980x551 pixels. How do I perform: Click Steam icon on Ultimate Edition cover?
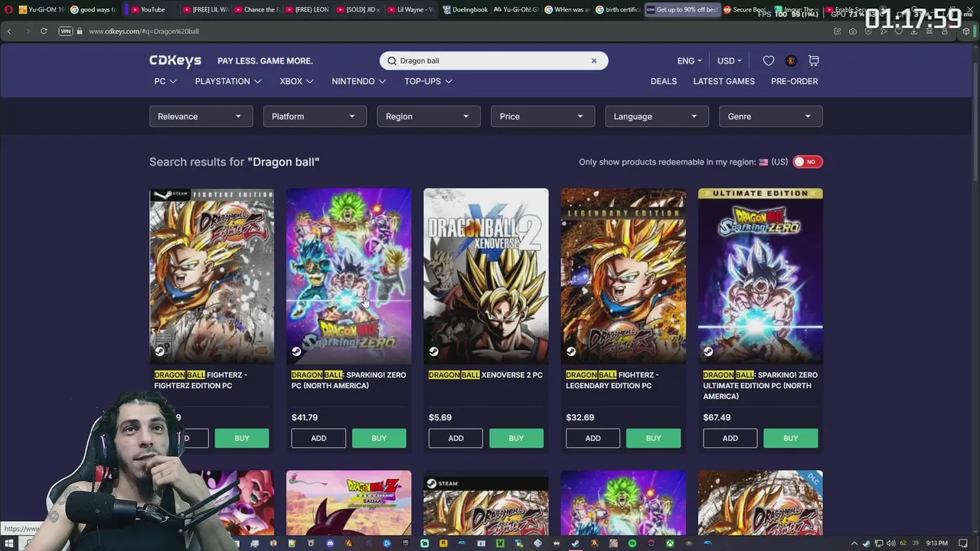708,351
